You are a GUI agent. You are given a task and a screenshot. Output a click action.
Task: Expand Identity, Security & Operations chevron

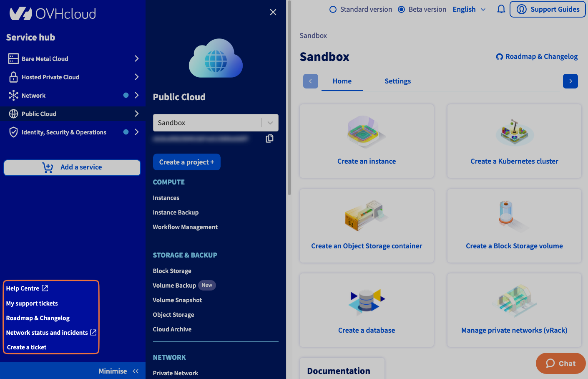tap(136, 132)
